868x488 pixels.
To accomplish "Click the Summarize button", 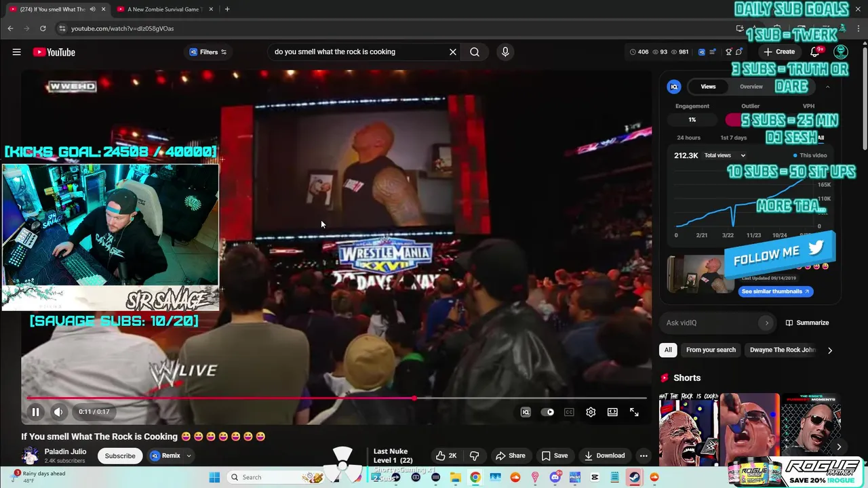I will click(x=807, y=323).
